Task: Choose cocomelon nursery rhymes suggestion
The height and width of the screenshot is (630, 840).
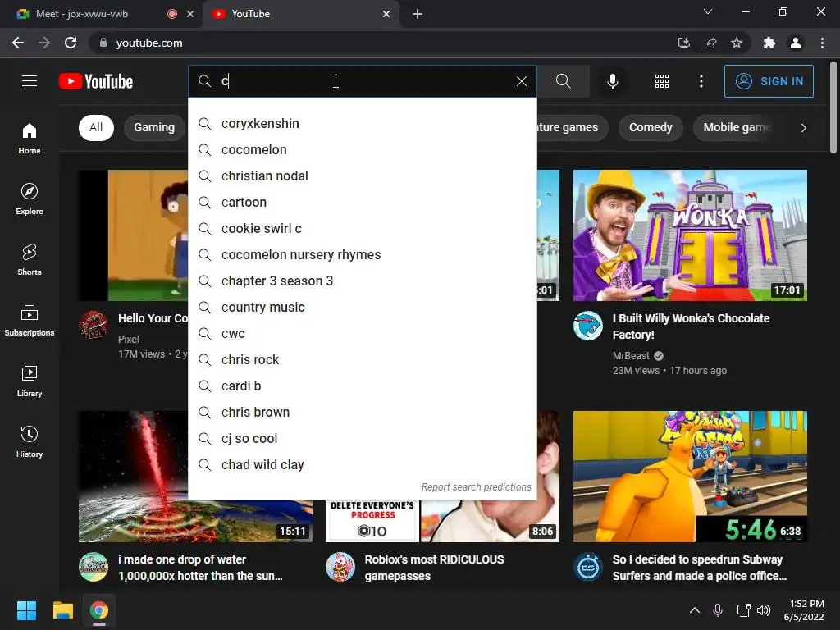Action: [x=362, y=254]
